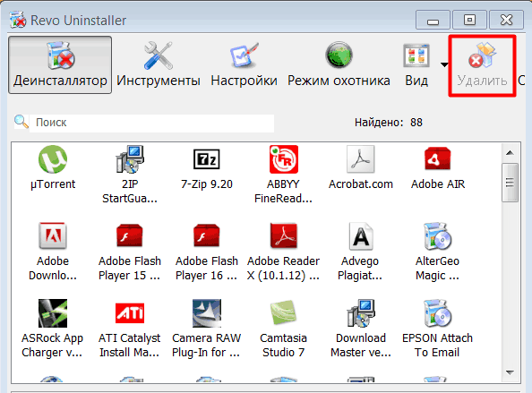The width and height of the screenshot is (532, 393).
Task: Minimize the Revo Uninstaller window
Action: [433, 20]
